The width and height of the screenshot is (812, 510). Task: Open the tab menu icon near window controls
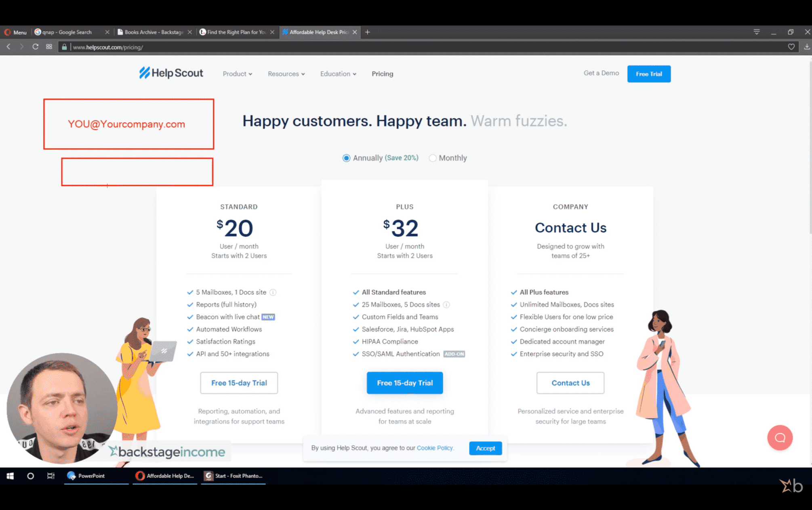click(x=757, y=32)
